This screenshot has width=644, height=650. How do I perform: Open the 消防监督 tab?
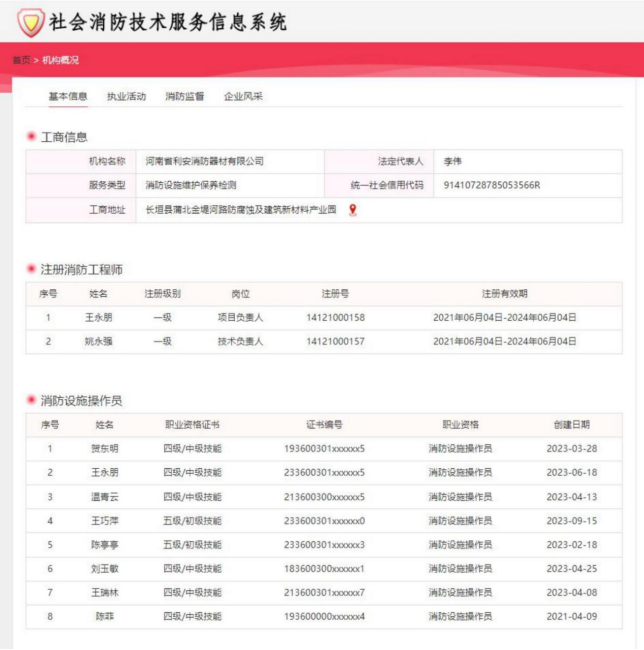[x=185, y=97]
